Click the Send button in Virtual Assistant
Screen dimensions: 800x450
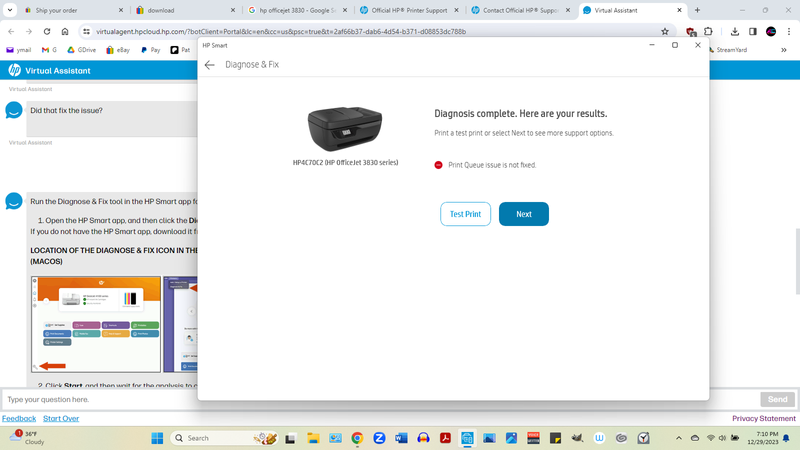[x=778, y=399]
